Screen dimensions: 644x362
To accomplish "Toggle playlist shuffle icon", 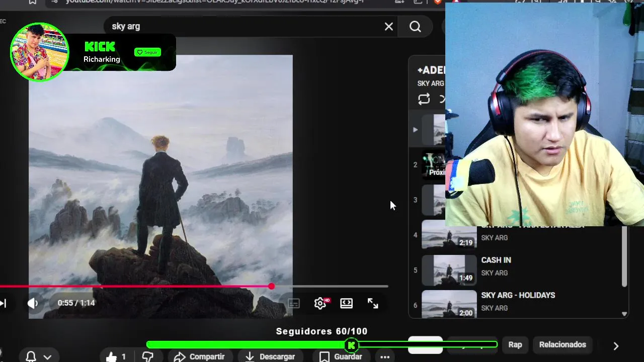I will point(442,99).
